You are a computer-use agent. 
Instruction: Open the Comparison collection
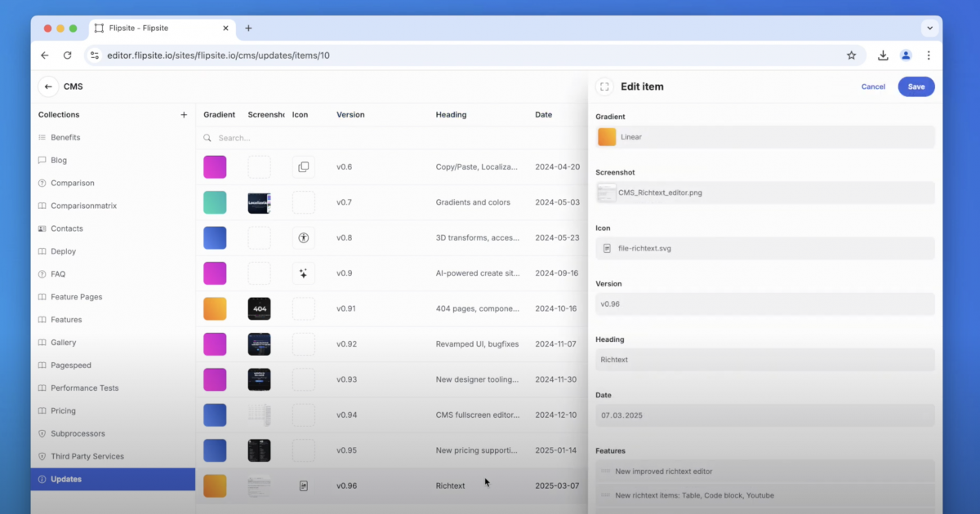pyautogui.click(x=113, y=184)
